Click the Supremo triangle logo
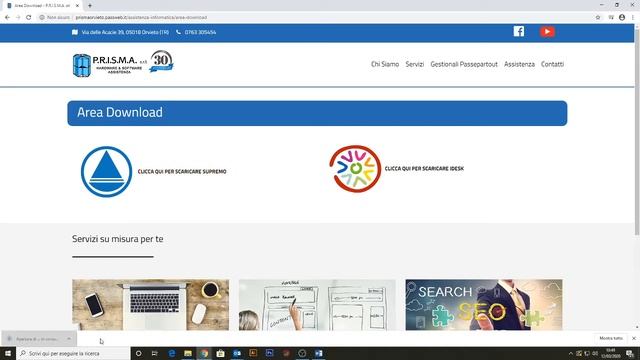The height and width of the screenshot is (360, 640). click(x=107, y=172)
